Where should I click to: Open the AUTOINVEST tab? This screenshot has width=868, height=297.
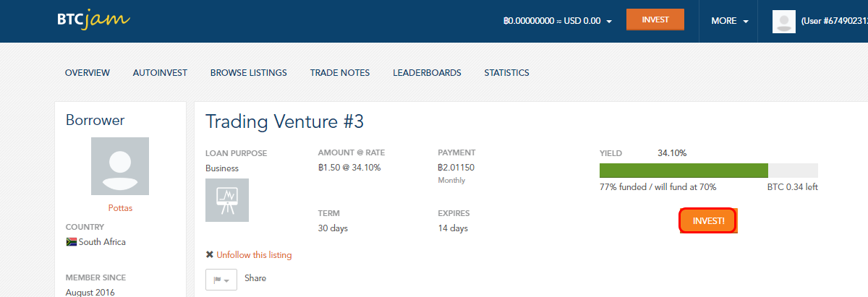click(160, 73)
